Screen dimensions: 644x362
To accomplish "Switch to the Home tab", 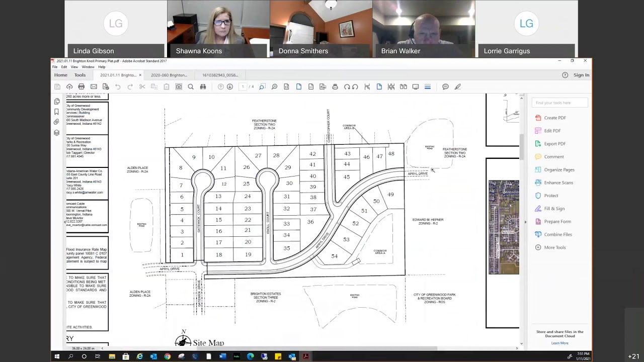I will [x=61, y=75].
